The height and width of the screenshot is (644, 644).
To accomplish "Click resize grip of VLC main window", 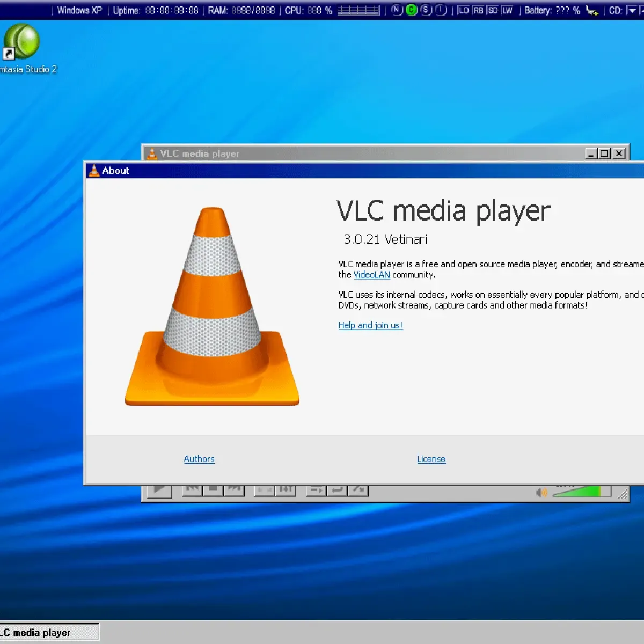I will (623, 495).
